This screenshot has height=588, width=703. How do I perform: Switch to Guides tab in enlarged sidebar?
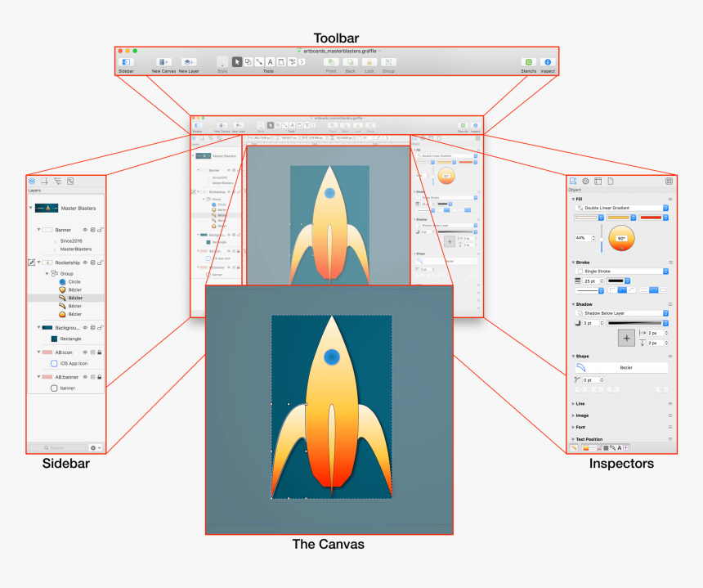coord(45,182)
